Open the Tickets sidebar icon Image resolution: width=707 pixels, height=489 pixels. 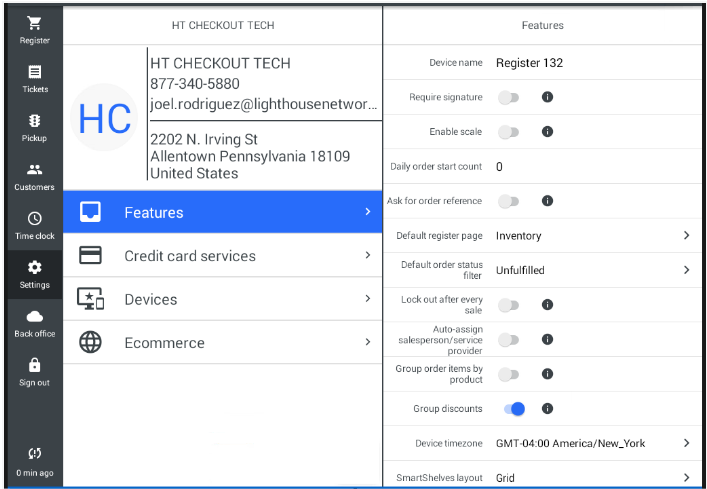click(x=34, y=72)
